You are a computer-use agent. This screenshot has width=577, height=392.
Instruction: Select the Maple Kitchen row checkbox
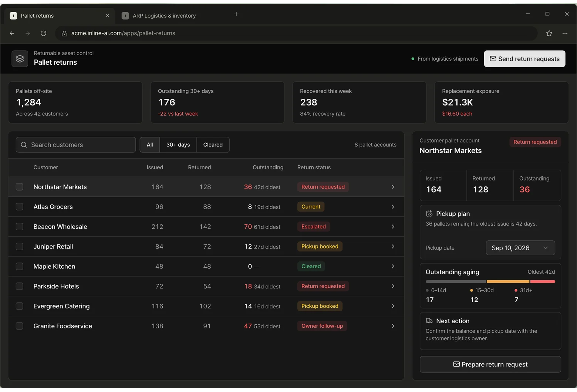(x=20, y=266)
